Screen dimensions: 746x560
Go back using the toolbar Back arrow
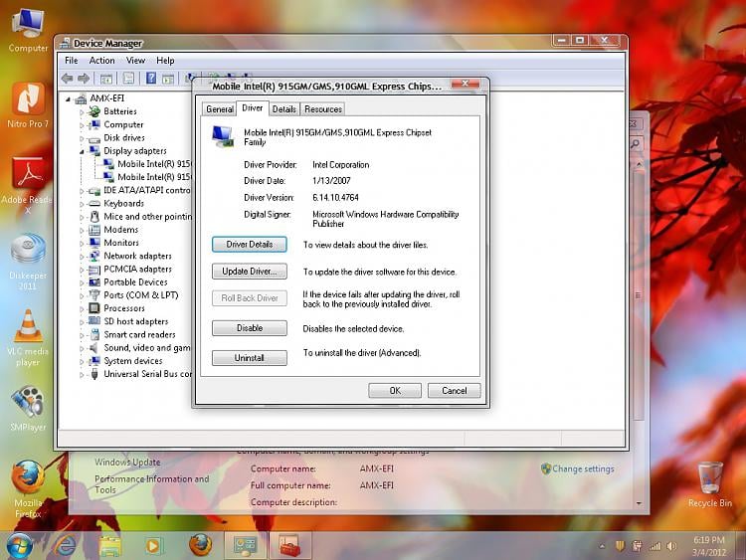pos(67,79)
